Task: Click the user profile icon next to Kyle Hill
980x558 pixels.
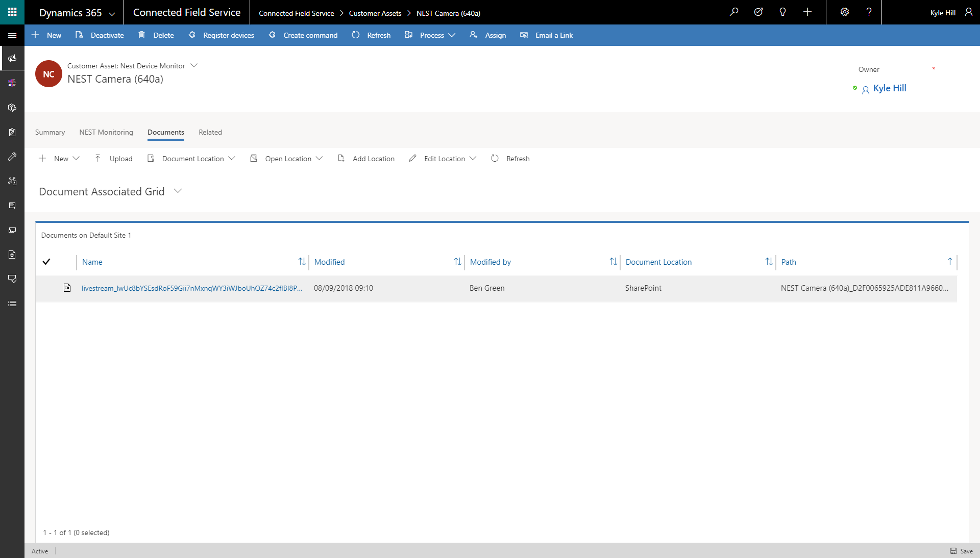Action: 968,12
